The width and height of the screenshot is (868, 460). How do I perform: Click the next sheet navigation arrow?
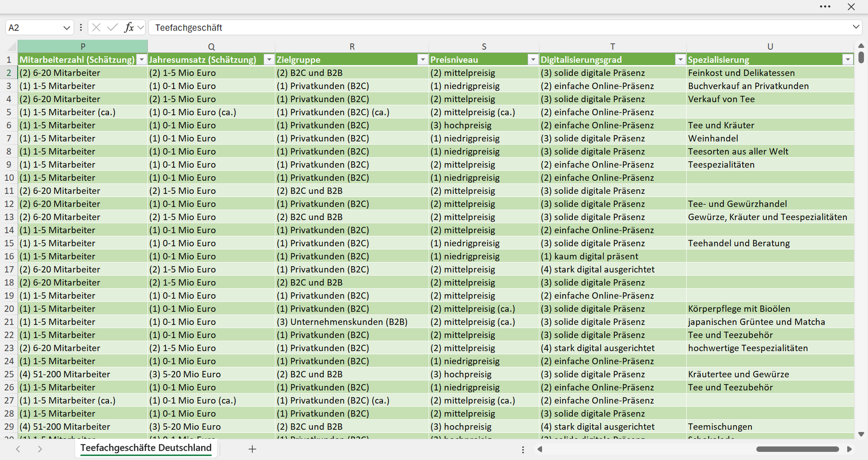pyautogui.click(x=40, y=449)
